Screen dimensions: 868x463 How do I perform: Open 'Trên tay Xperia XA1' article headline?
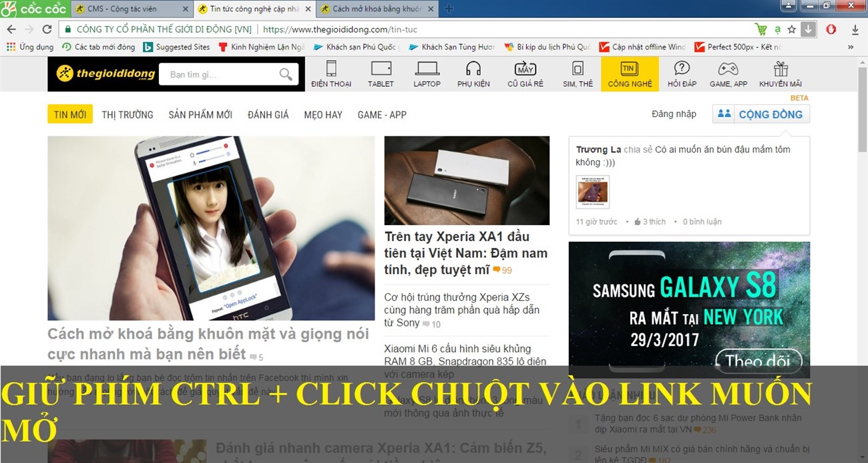[466, 253]
